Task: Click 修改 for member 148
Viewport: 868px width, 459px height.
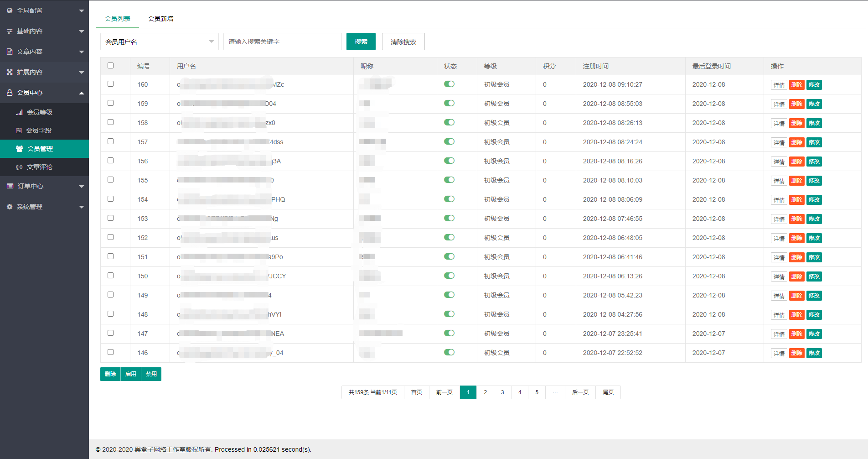Action: tap(814, 315)
